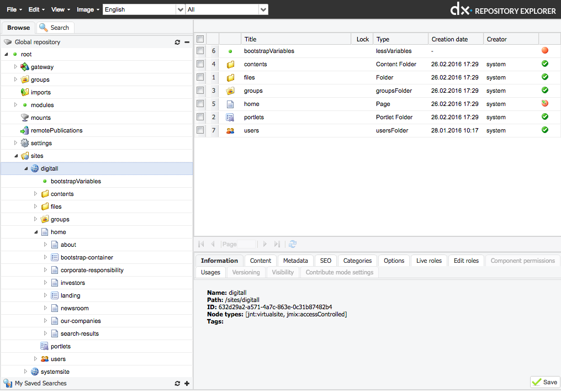Sort table by Title column header

(x=295, y=39)
